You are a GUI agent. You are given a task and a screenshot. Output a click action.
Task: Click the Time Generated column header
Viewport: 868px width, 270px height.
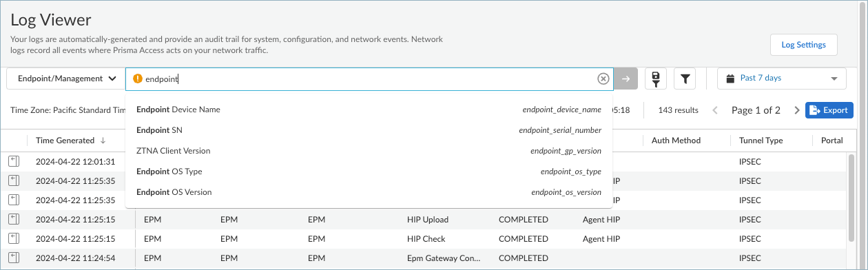pos(65,141)
